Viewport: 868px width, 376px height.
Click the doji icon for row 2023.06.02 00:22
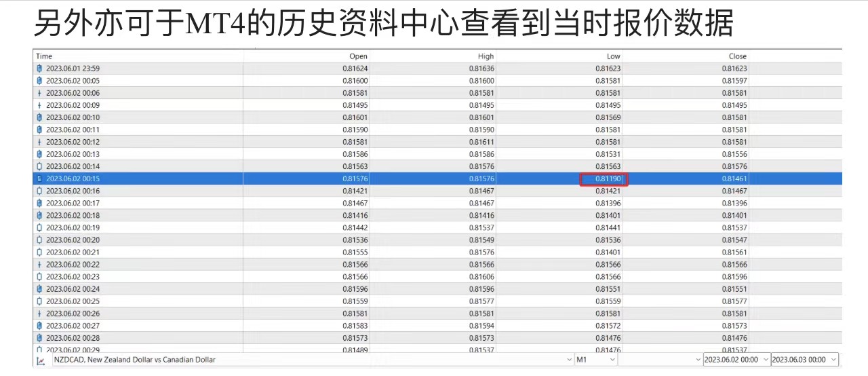[x=39, y=265]
